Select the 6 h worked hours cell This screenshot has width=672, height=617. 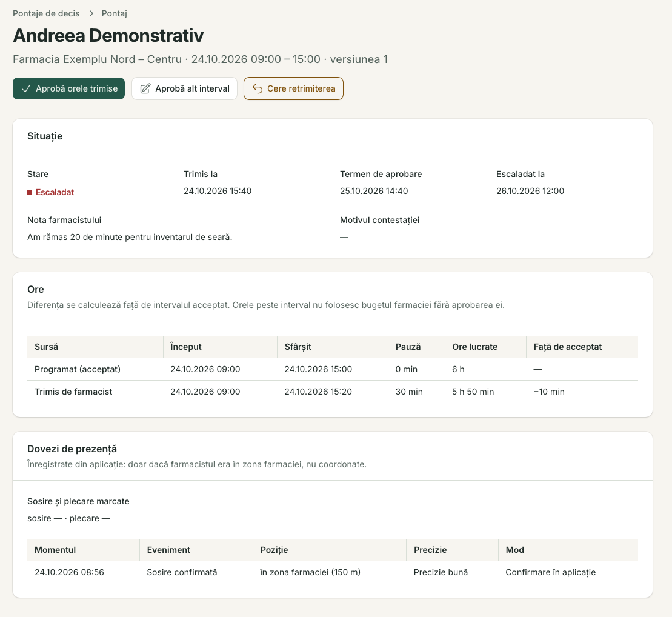click(458, 369)
